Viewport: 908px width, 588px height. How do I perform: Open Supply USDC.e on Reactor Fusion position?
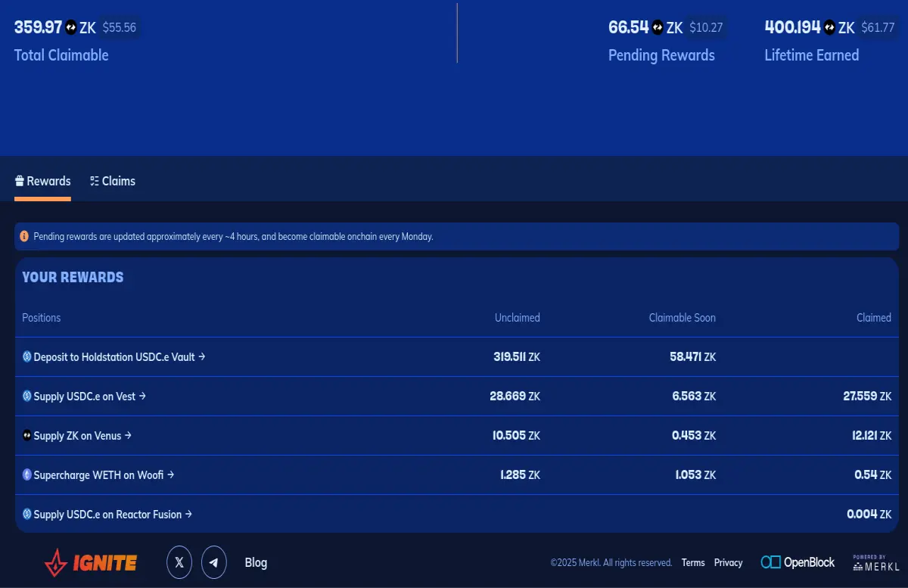107,515
